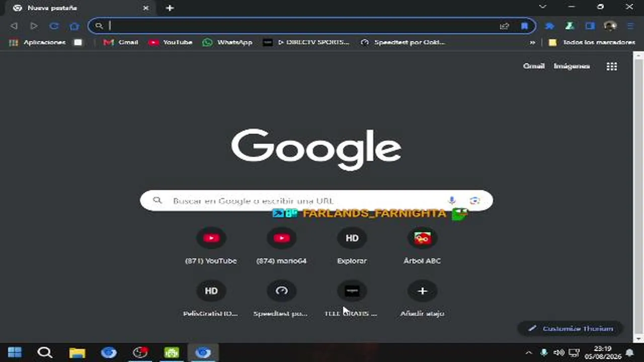
Task: Open Aplicaciones in the bookmarks bar
Action: [x=38, y=42]
